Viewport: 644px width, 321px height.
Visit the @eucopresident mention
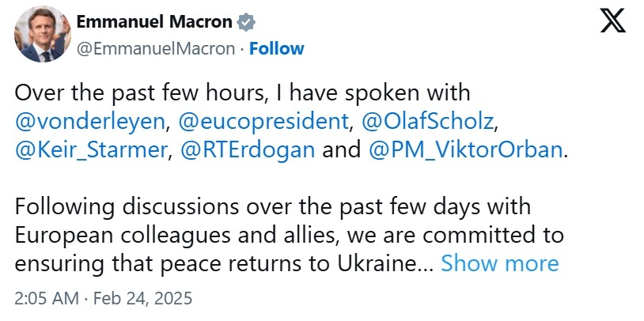(263, 122)
